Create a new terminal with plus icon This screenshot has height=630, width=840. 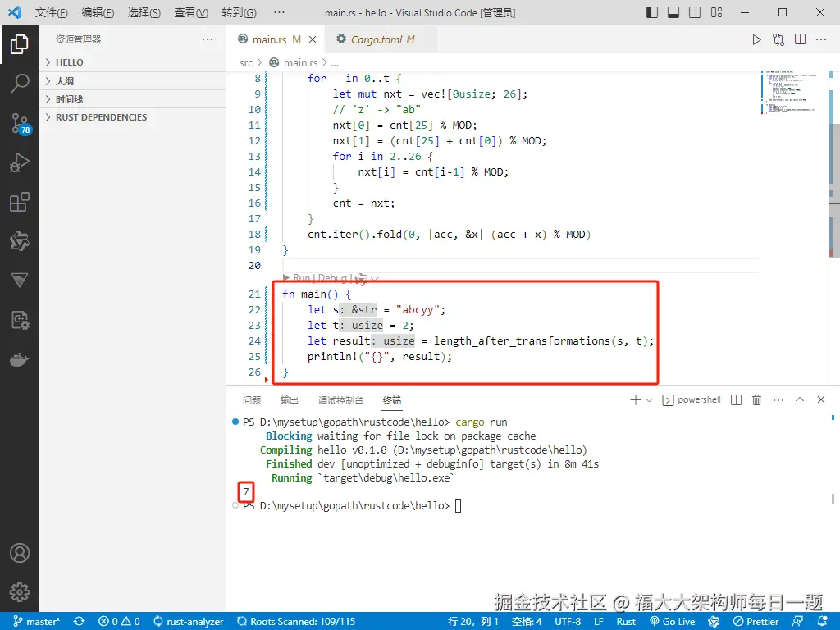click(x=636, y=399)
